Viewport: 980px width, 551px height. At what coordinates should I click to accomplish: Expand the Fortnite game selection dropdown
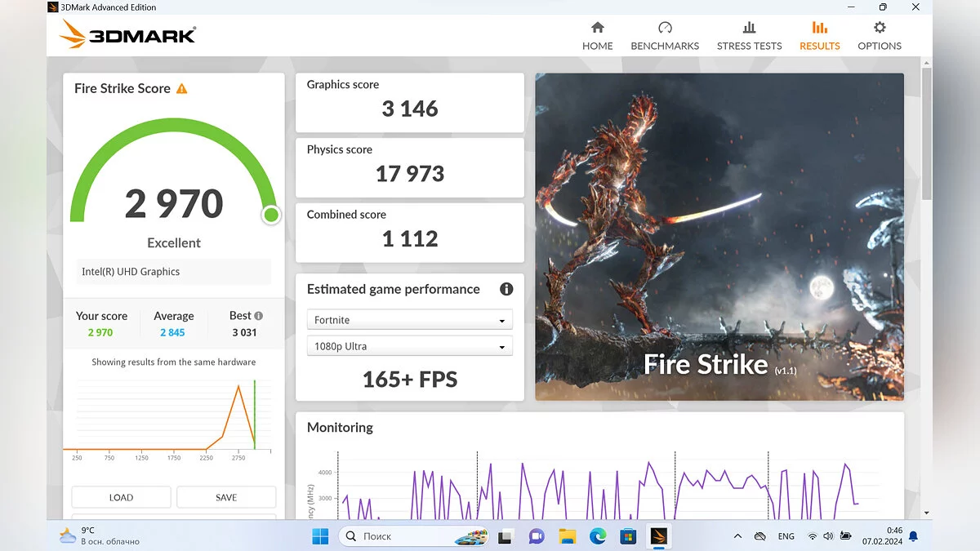(x=410, y=320)
